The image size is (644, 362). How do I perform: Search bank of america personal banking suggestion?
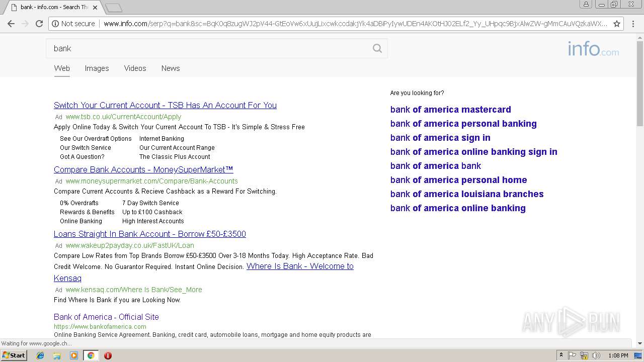point(463,124)
